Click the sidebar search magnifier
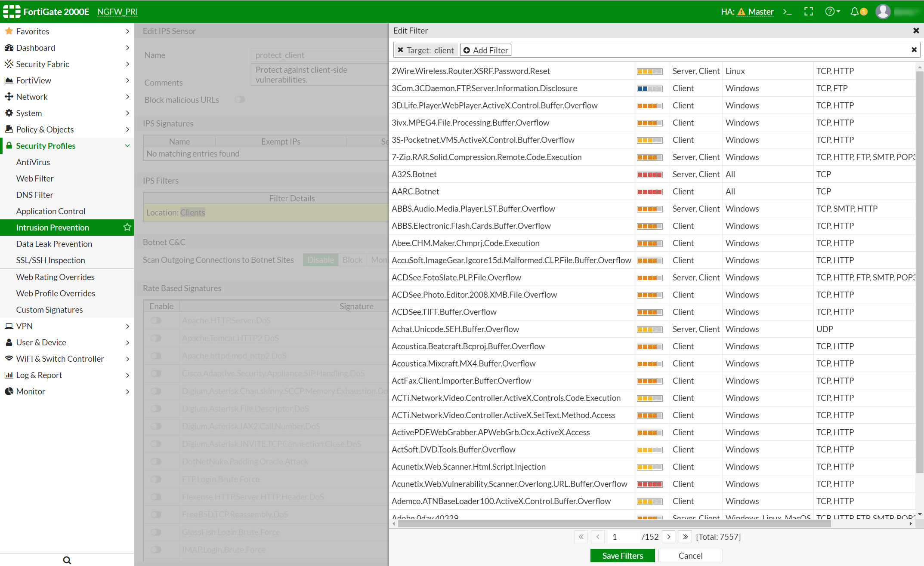Image resolution: width=924 pixels, height=566 pixels. coord(67,560)
